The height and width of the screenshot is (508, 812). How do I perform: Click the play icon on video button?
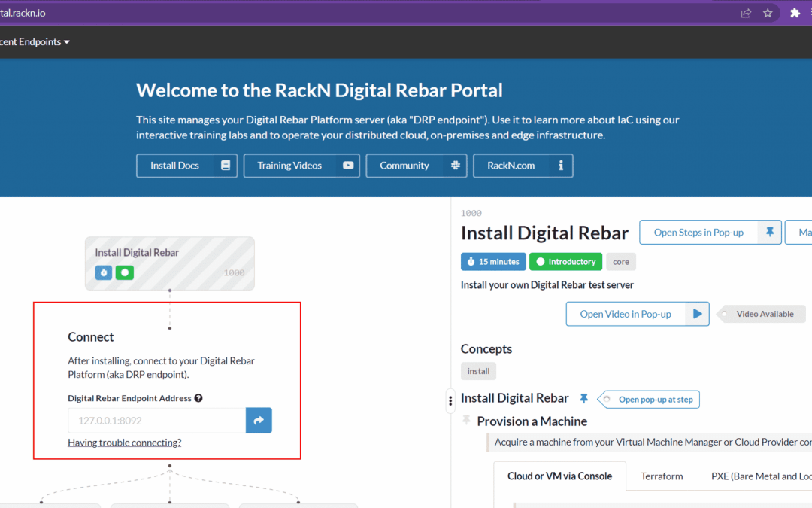[x=698, y=314]
